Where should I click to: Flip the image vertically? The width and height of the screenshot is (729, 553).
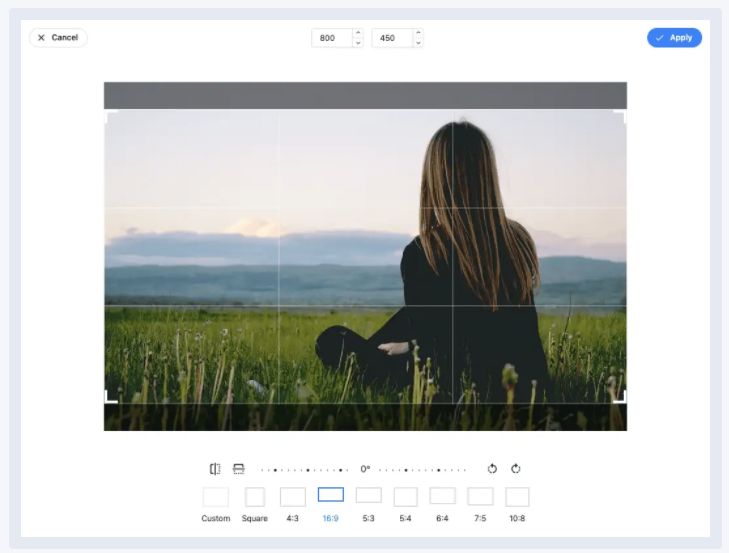[239, 469]
